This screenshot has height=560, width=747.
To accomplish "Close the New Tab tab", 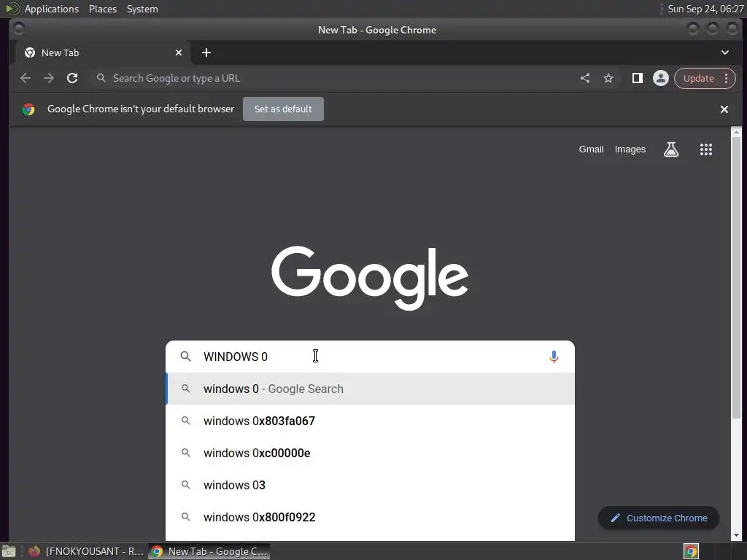I will [179, 52].
